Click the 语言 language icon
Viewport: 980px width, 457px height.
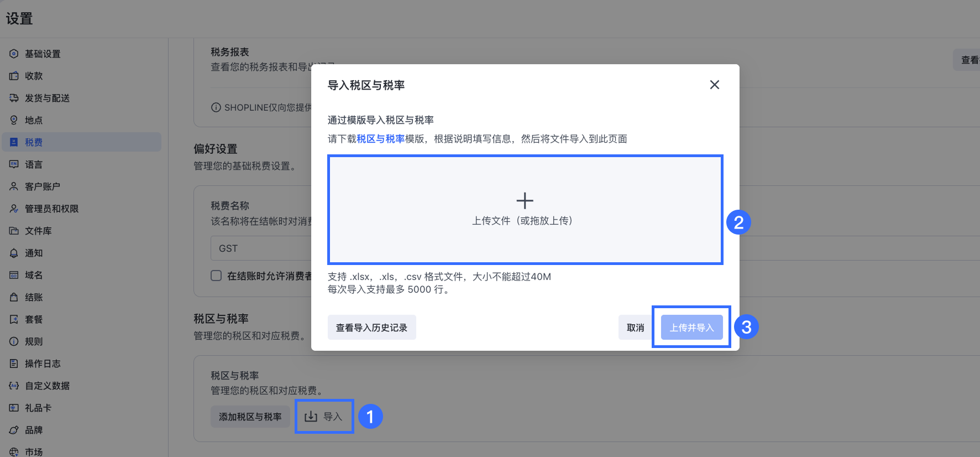(x=14, y=164)
